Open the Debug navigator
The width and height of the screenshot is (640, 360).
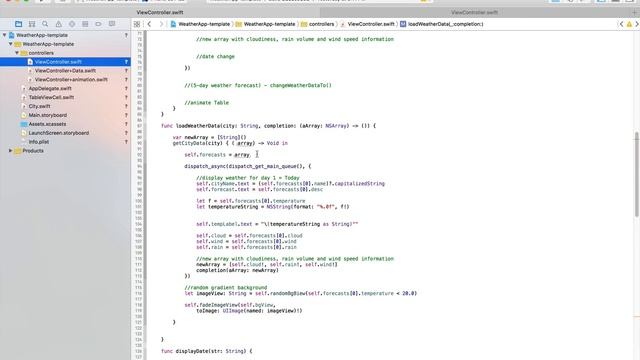[x=85, y=24]
